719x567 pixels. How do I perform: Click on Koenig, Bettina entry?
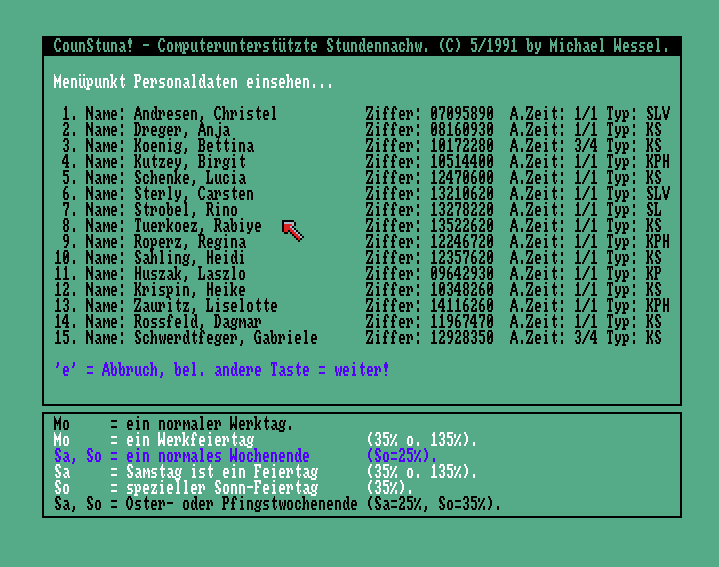[x=362, y=146]
